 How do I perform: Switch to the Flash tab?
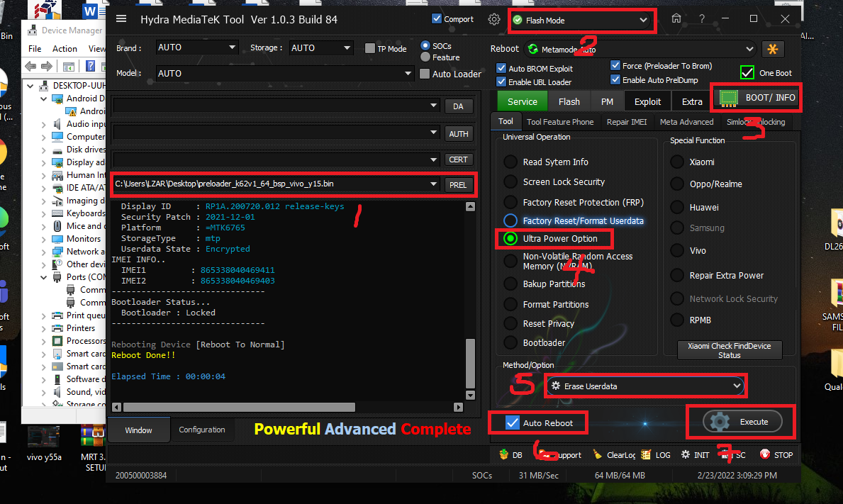click(569, 101)
